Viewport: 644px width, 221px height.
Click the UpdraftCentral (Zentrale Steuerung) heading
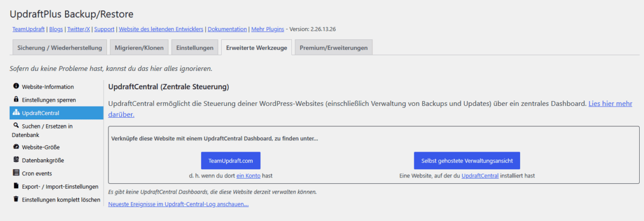(x=169, y=87)
